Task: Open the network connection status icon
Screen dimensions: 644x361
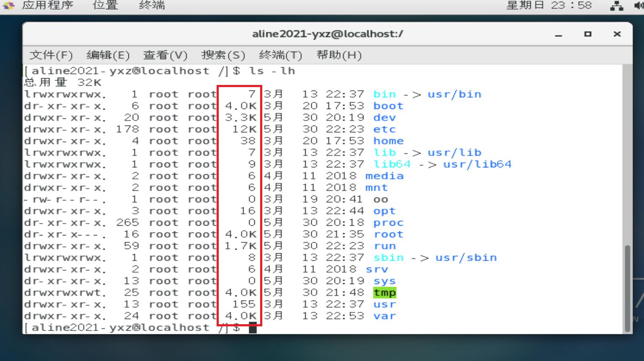Action: coord(617,6)
